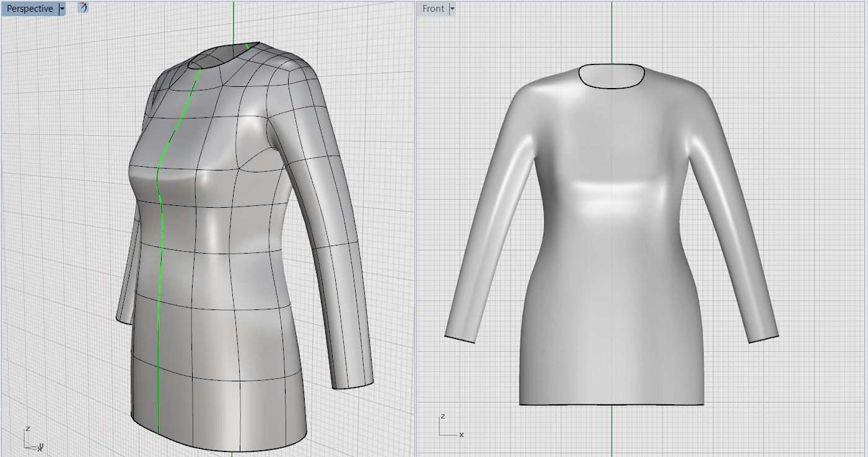Screen dimensions: 868x457
Task: Expand the Front viewport menu arrow
Action: [452, 9]
